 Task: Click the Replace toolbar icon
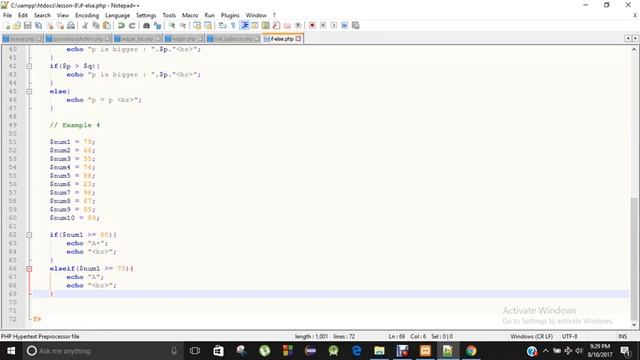coord(157,25)
